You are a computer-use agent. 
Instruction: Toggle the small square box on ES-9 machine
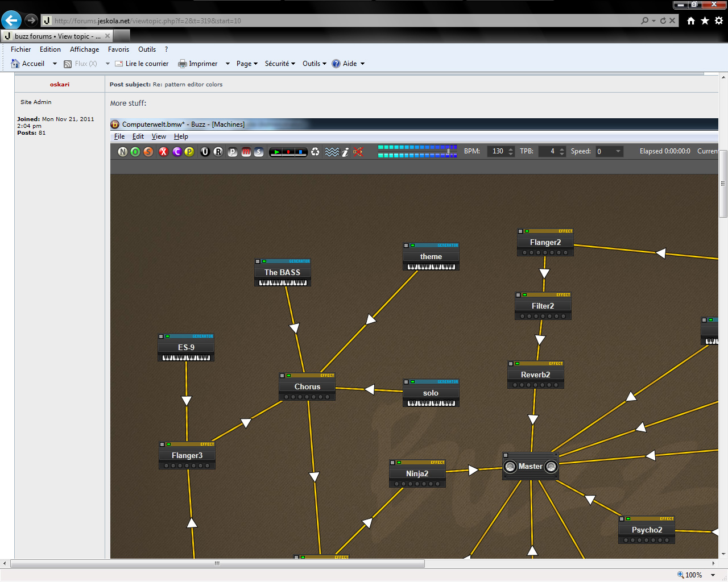[x=161, y=336]
